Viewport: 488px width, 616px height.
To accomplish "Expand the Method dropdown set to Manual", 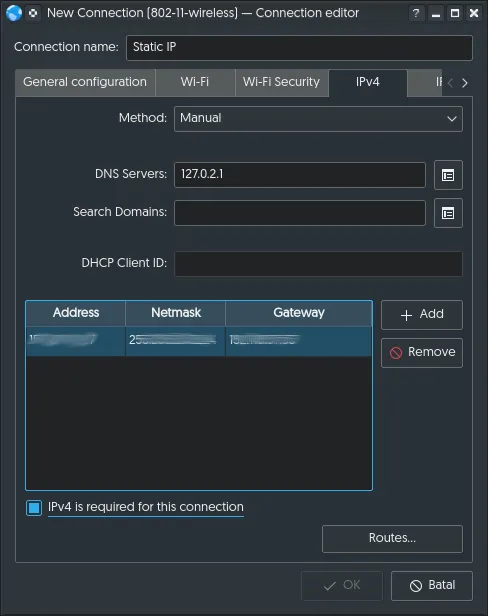I will click(x=318, y=119).
